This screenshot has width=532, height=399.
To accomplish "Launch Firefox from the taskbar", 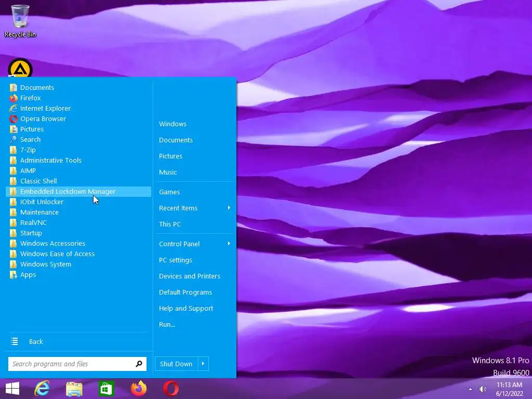I will (139, 389).
